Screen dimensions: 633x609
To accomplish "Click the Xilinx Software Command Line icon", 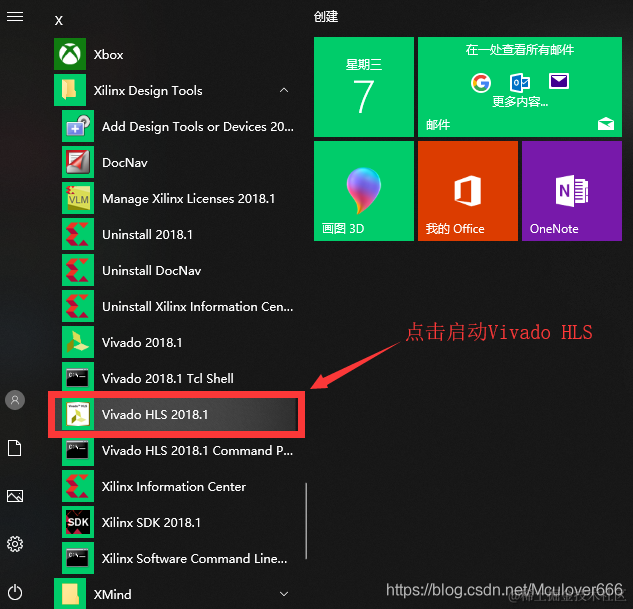I will [78, 558].
